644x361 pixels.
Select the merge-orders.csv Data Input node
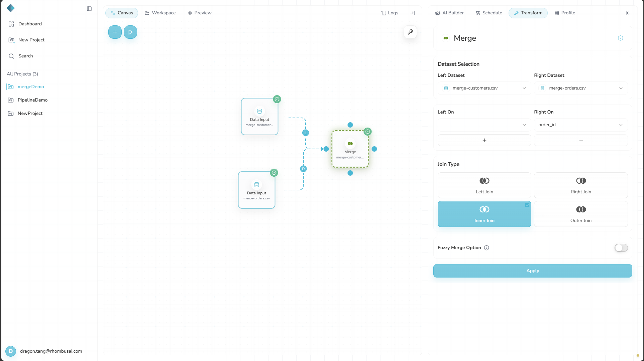tap(256, 190)
